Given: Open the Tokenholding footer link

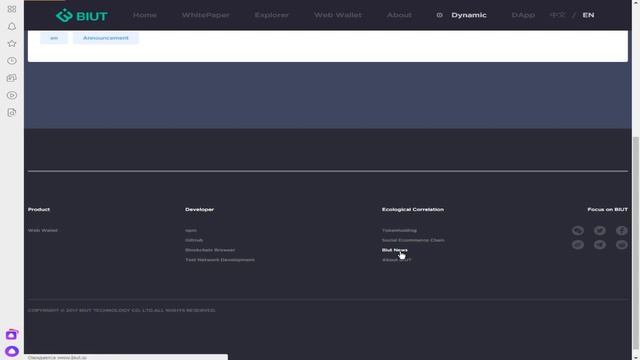Looking at the screenshot, I should click(x=399, y=230).
